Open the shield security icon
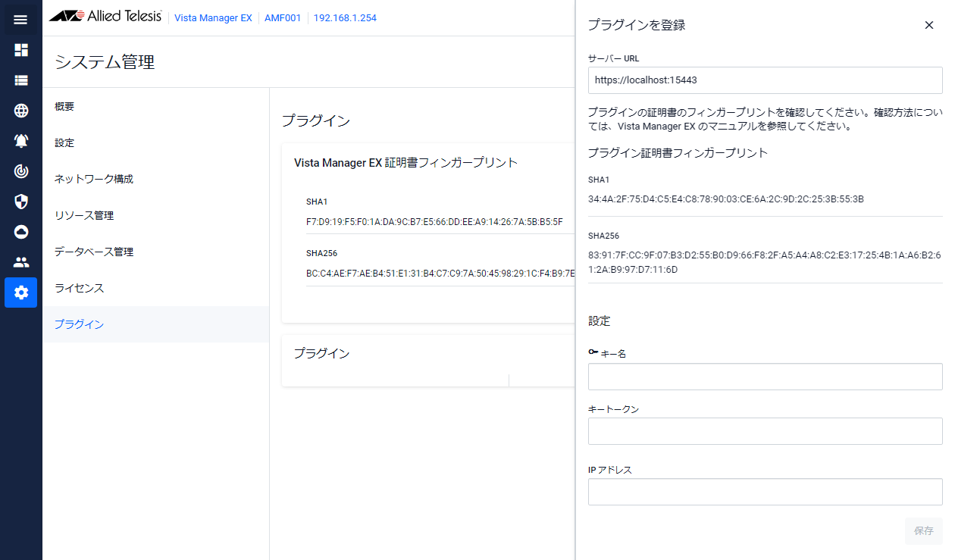This screenshot has height=560, width=955. tap(21, 202)
